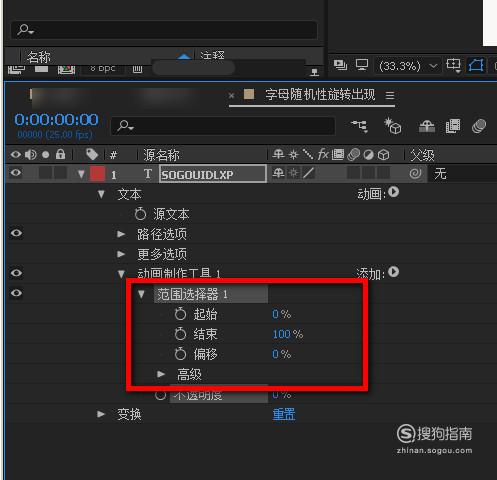Click the 0:00:00:00 current timecode

(56, 120)
